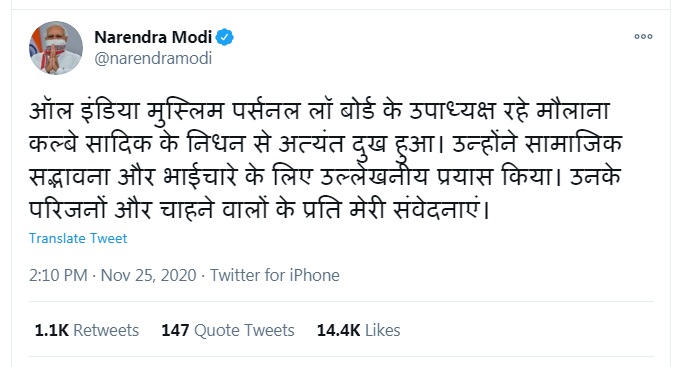683x367 pixels.
Task: Click the 147 quote tweet count
Action: 175,330
